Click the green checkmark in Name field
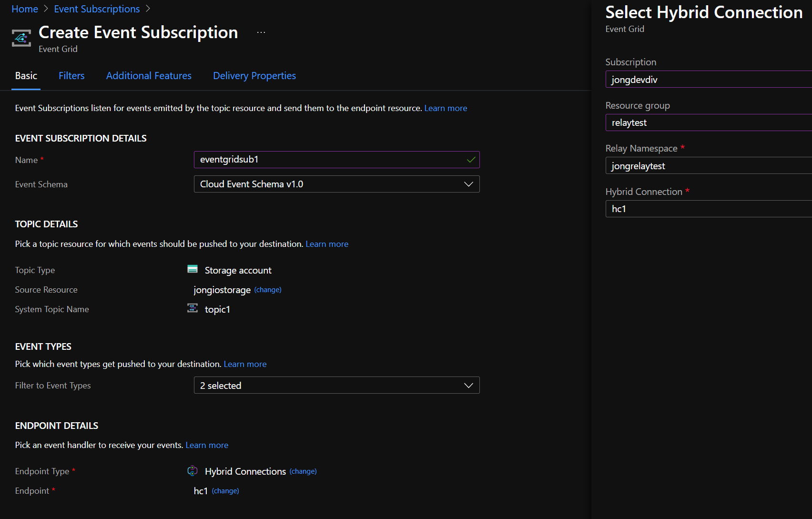The height and width of the screenshot is (519, 812). pyautogui.click(x=471, y=160)
